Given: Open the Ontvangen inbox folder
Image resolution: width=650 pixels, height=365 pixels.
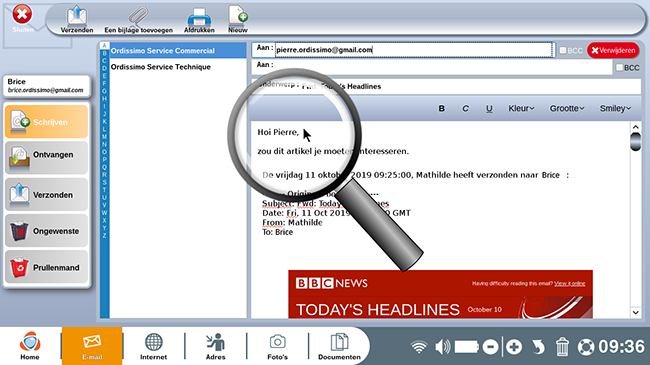Looking at the screenshot, I should (x=46, y=158).
